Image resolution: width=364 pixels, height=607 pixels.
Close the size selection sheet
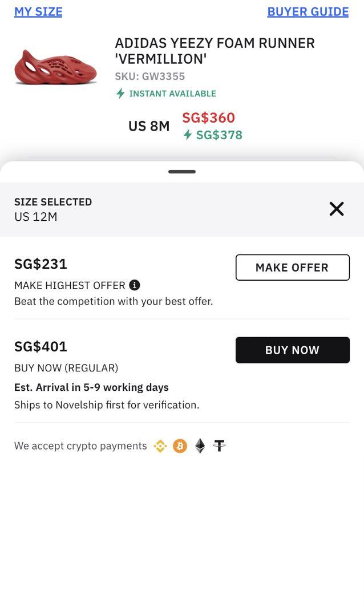[x=337, y=209]
